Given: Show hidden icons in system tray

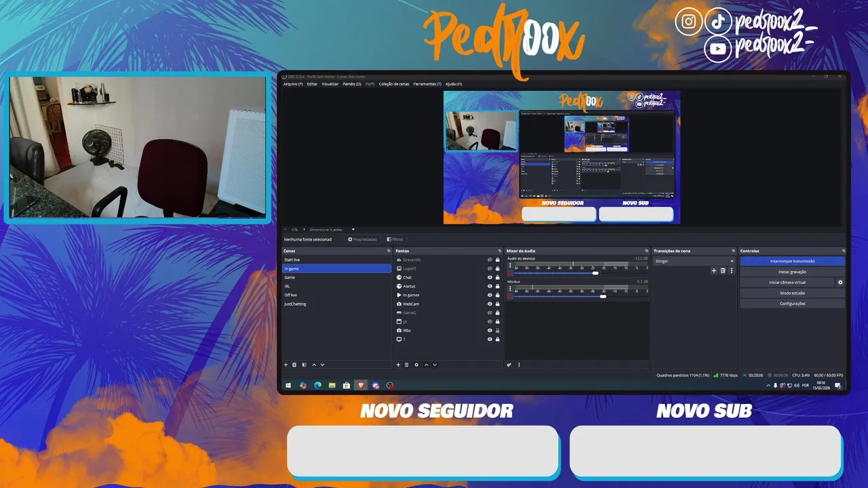Looking at the screenshot, I should click(x=769, y=386).
